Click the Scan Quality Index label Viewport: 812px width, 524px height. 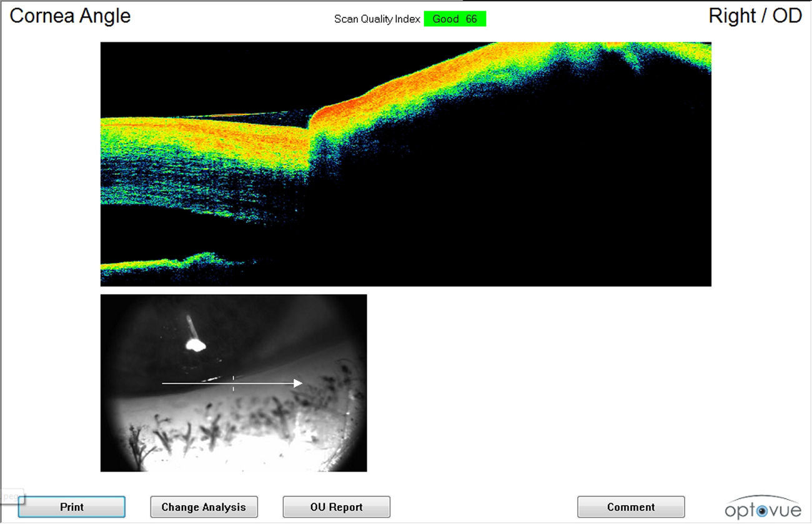tap(377, 19)
